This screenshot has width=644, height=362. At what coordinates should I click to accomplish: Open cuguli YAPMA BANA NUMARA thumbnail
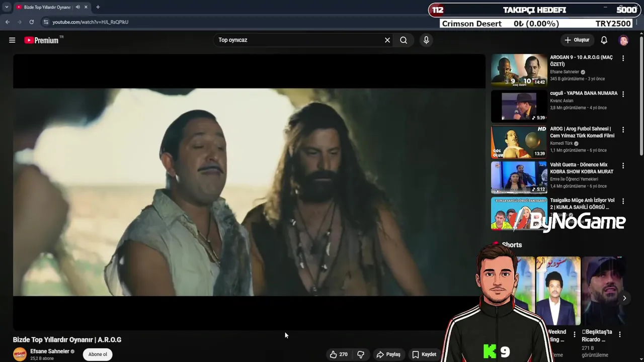click(519, 106)
